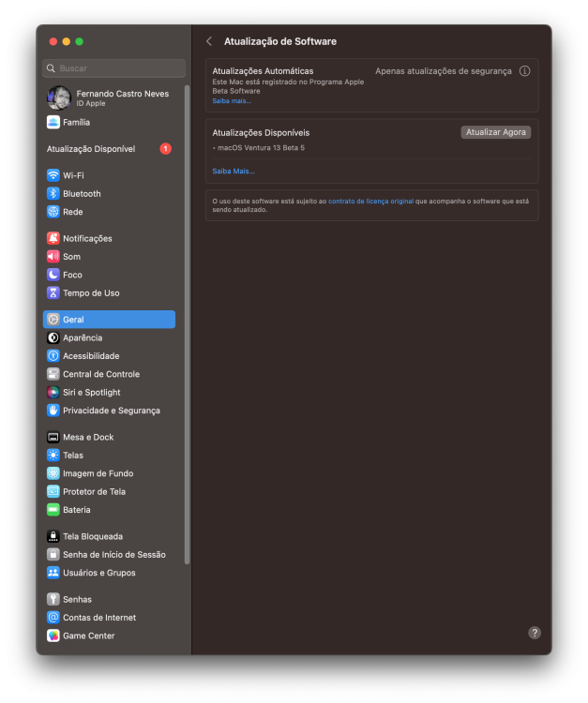Open the Família sharing icon
Screen dimensions: 588x703
(x=53, y=122)
